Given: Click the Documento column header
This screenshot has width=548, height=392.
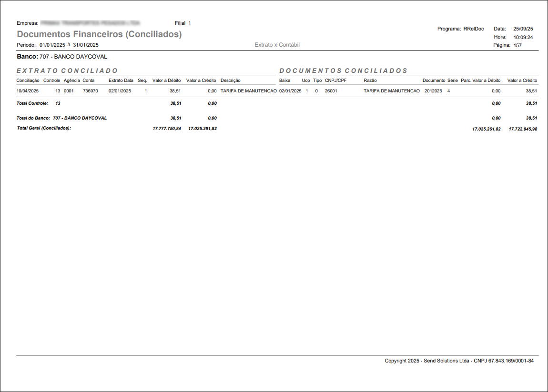Looking at the screenshot, I should click(x=434, y=80).
